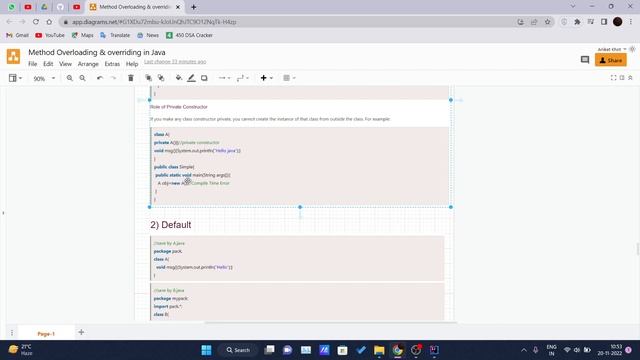Click the bottom-center selection resize handle
Image resolution: width=640 pixels, height=360 pixels.
tap(300, 207)
